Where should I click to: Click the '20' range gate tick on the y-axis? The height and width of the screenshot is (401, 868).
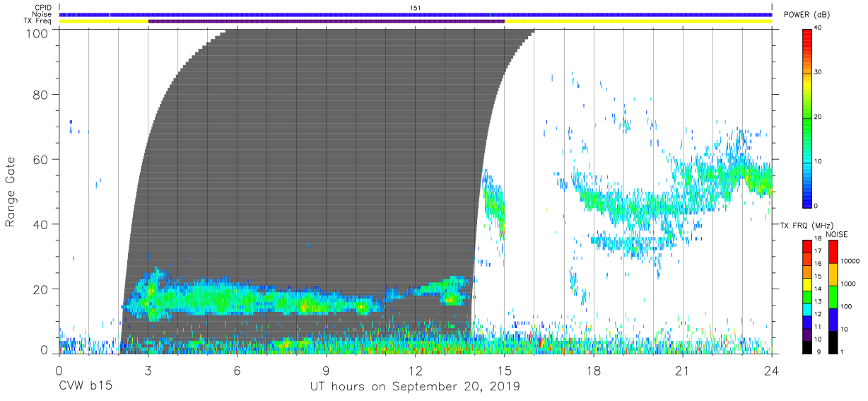tap(42, 289)
